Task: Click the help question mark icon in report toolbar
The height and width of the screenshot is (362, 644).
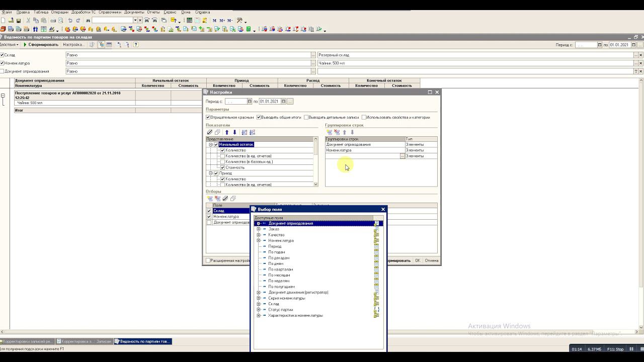Action: [136, 45]
